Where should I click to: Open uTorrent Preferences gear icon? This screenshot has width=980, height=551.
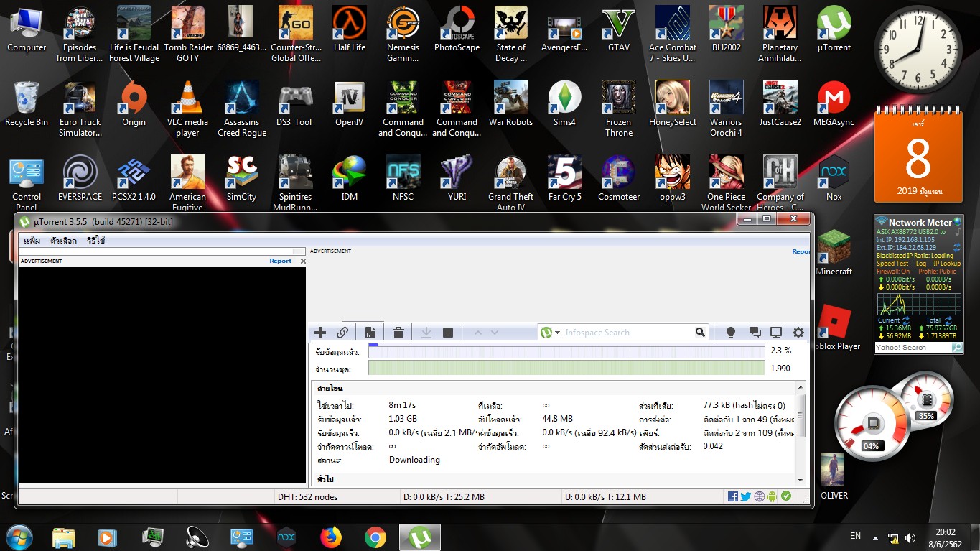tap(798, 333)
